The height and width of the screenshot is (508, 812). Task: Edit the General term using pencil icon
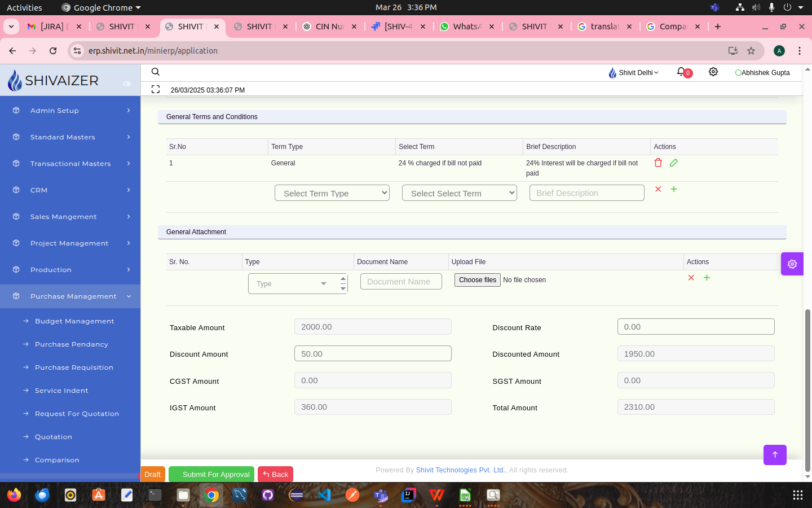[x=674, y=163]
